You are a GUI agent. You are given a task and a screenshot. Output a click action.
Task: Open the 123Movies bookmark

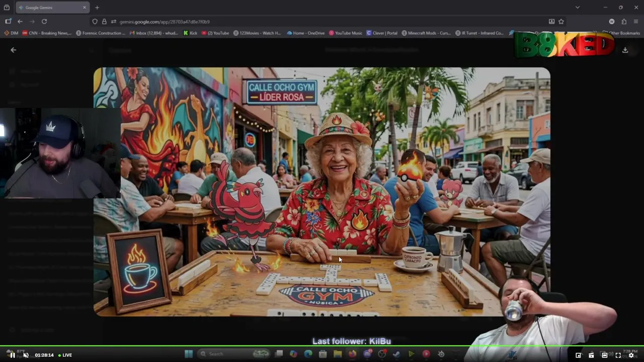click(x=257, y=33)
